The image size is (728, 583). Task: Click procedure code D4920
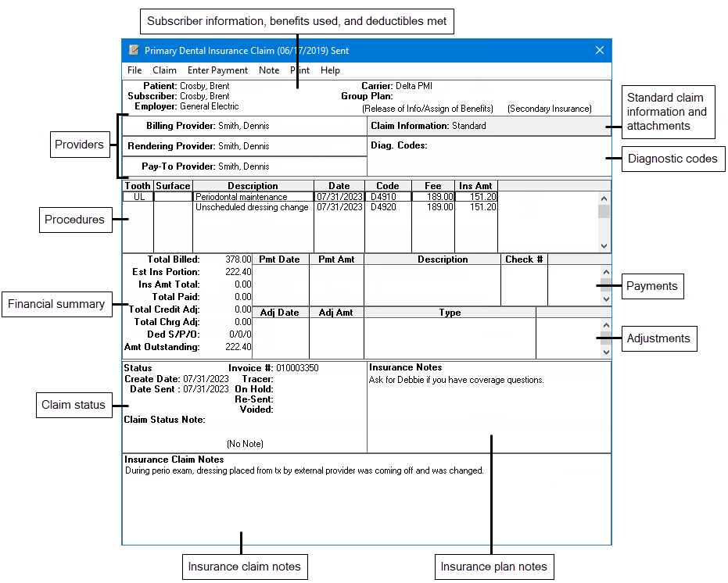point(383,207)
